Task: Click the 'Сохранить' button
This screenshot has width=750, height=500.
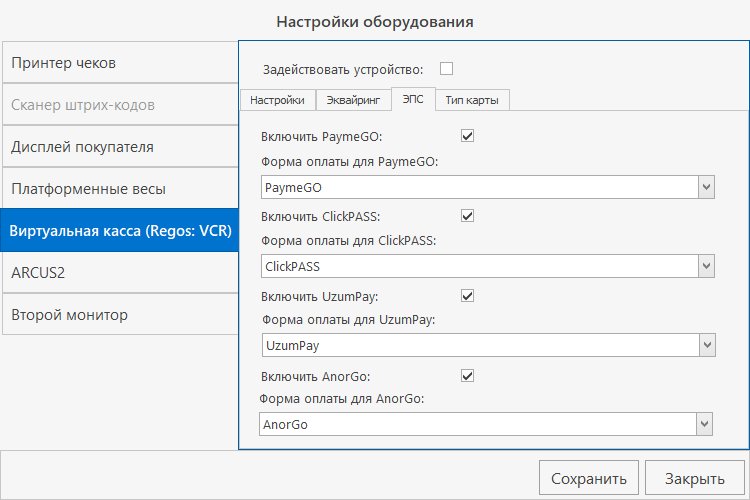Action: point(588,477)
